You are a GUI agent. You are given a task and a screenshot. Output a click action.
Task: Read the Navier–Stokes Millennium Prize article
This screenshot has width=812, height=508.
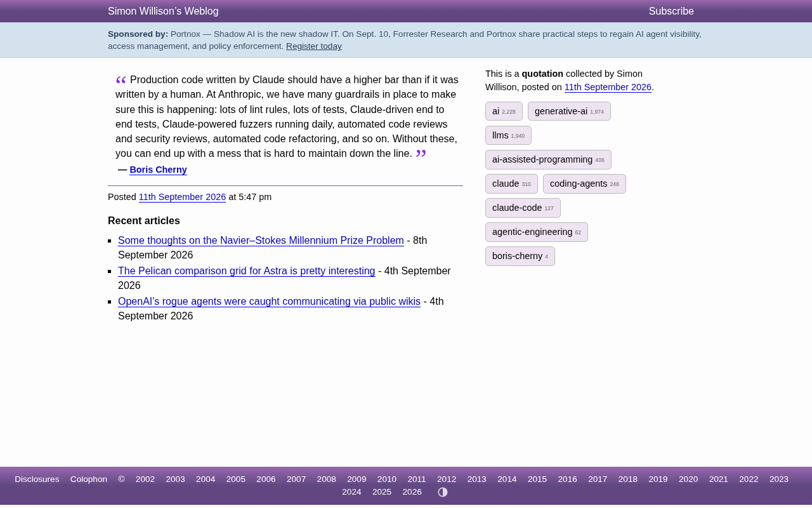261,241
